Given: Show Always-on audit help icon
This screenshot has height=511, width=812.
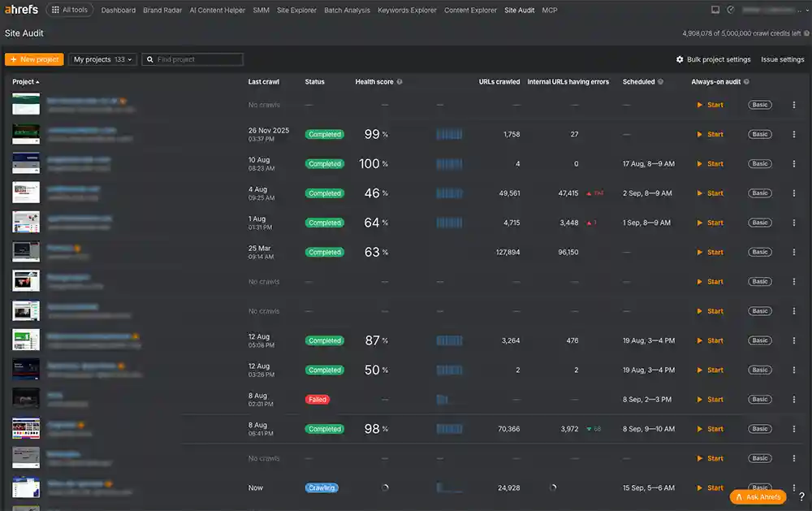Looking at the screenshot, I should click(746, 82).
